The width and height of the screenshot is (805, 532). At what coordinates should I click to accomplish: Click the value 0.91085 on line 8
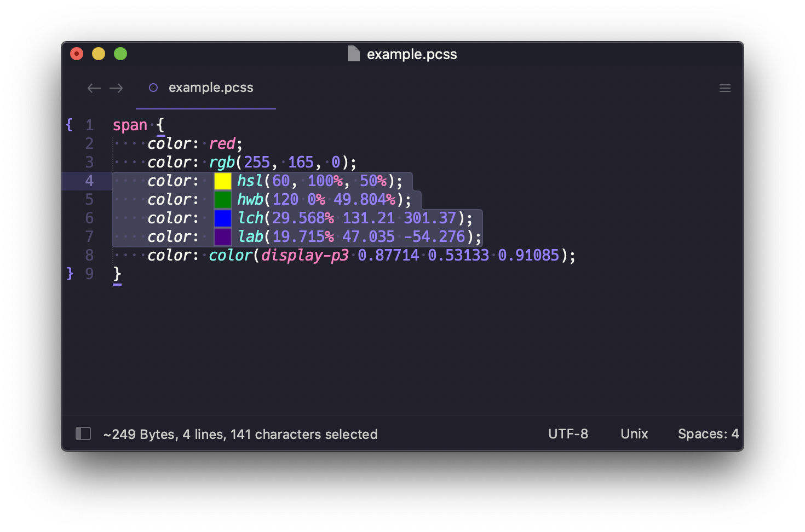(x=528, y=255)
